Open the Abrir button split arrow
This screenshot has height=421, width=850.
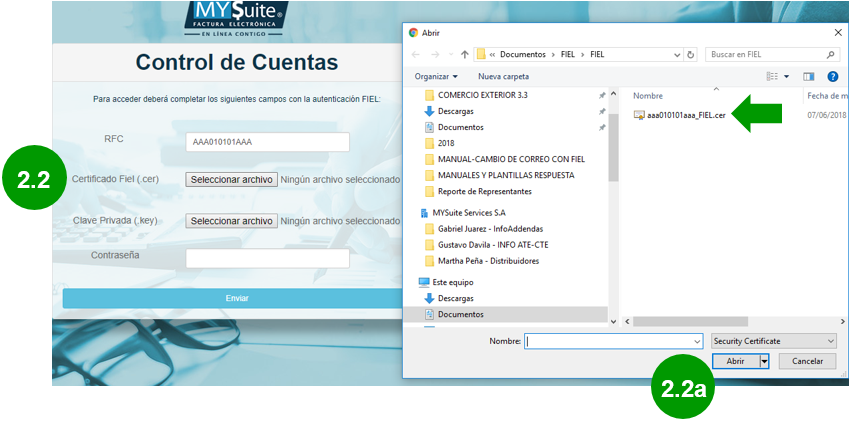tap(764, 361)
